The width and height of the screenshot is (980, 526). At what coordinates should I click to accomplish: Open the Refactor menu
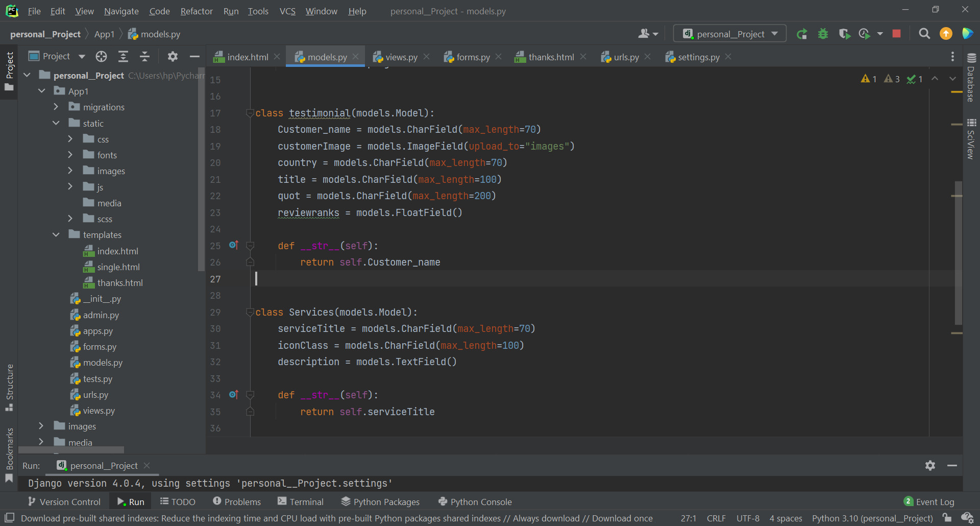coord(196,11)
